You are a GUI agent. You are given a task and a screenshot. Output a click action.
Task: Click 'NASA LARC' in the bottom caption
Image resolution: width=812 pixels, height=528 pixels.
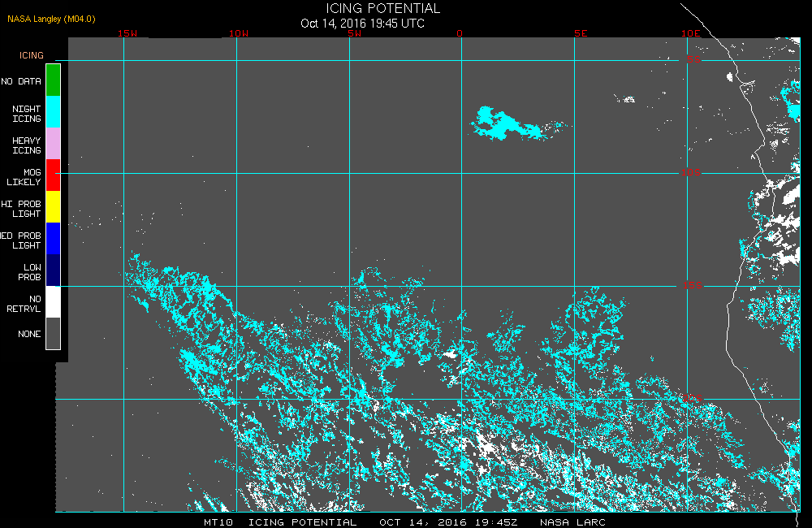click(572, 522)
